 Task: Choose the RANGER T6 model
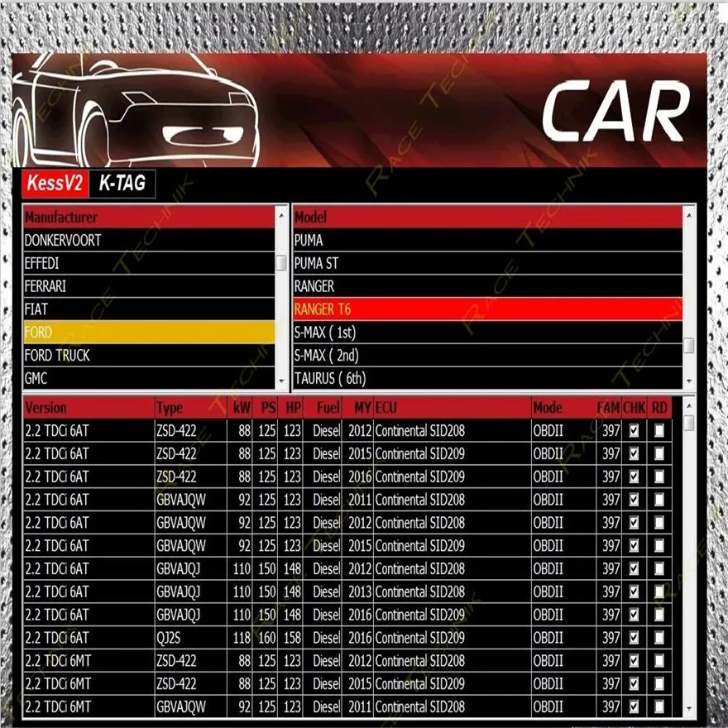(x=487, y=309)
